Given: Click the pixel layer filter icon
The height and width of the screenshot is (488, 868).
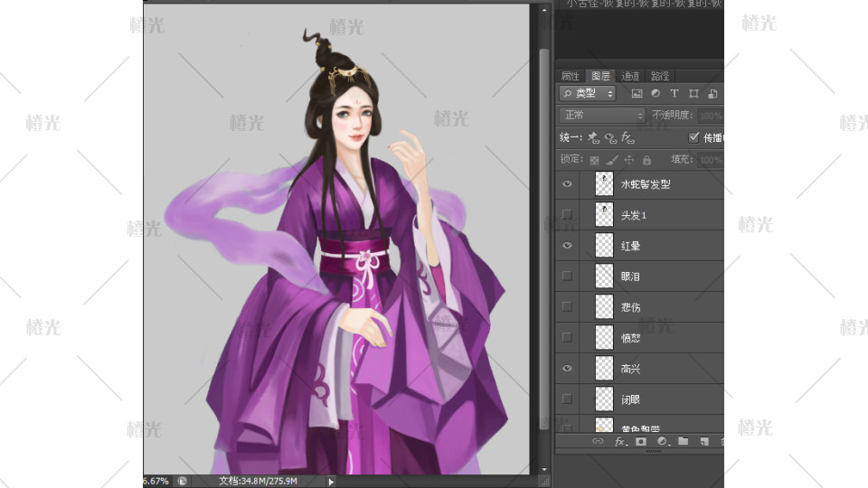Looking at the screenshot, I should click(x=637, y=93).
